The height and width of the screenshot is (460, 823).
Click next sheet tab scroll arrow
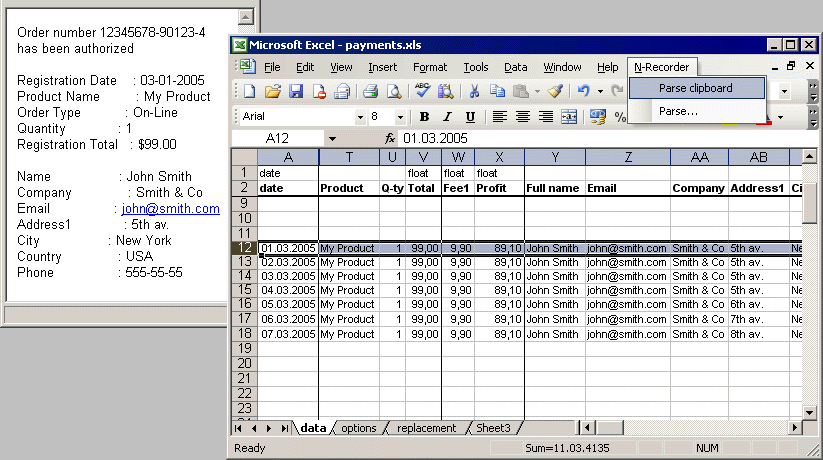click(269, 428)
